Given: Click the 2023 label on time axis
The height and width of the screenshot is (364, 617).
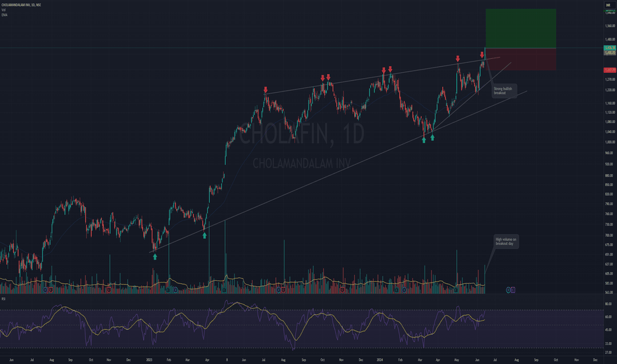Looking at the screenshot, I should pos(149,359).
